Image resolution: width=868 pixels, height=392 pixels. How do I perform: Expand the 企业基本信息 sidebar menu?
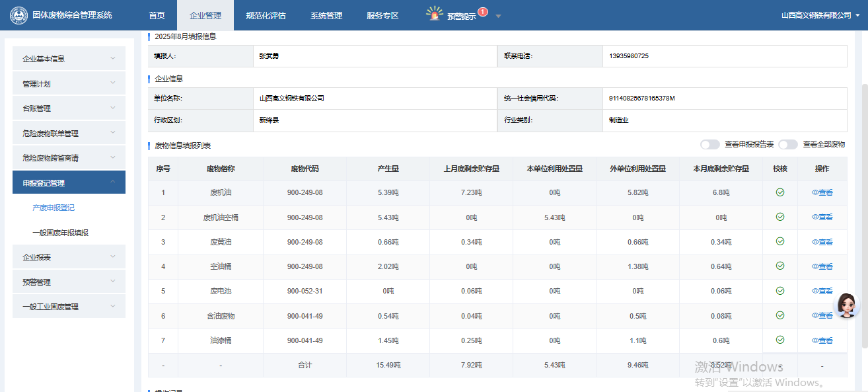(x=69, y=59)
